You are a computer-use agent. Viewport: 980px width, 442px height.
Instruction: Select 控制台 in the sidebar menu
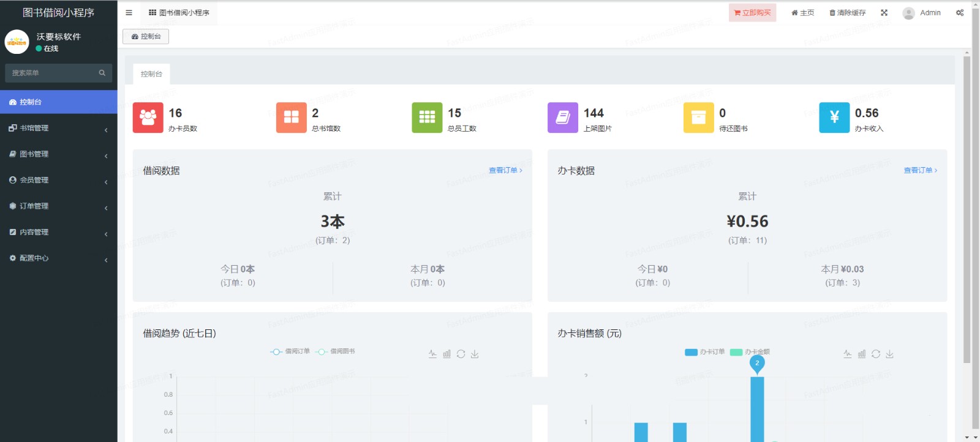pos(58,102)
